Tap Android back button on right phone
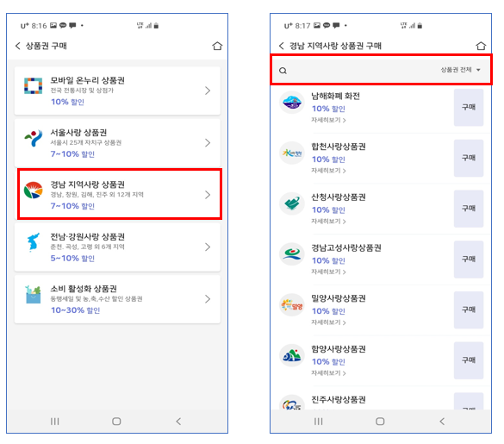The image size is (504, 444). coord(442,422)
